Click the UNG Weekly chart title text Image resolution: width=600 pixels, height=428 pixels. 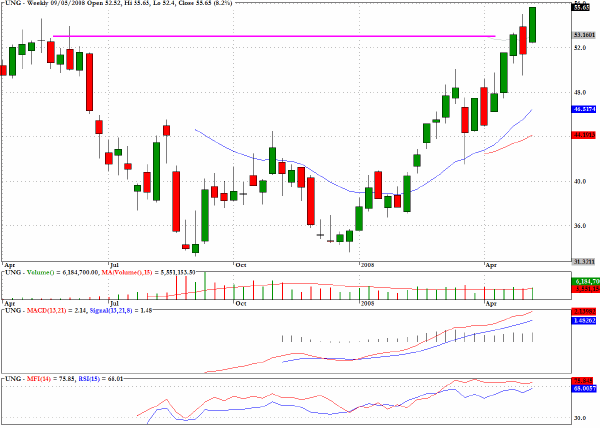coord(118,3)
